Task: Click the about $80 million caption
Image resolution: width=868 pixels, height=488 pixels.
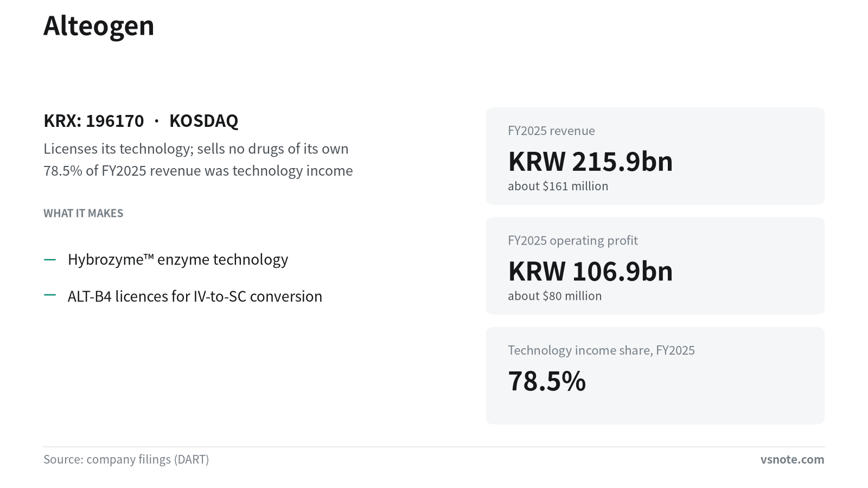Action: (554, 296)
